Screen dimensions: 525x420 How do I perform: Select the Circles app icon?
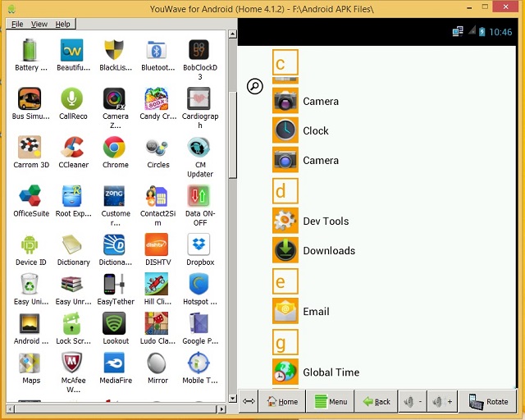pyautogui.click(x=157, y=147)
